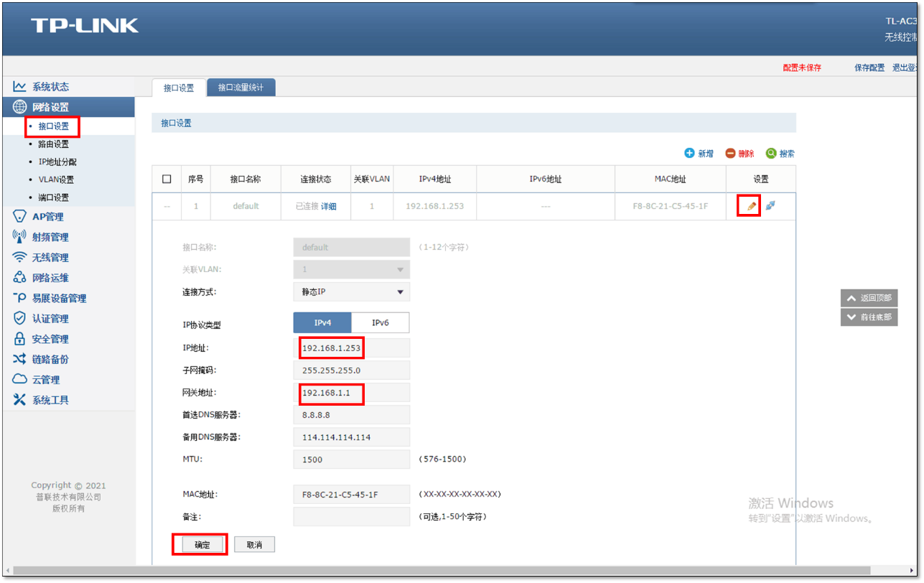
Task: Check the select-all checkbox in table header
Action: coord(165,178)
